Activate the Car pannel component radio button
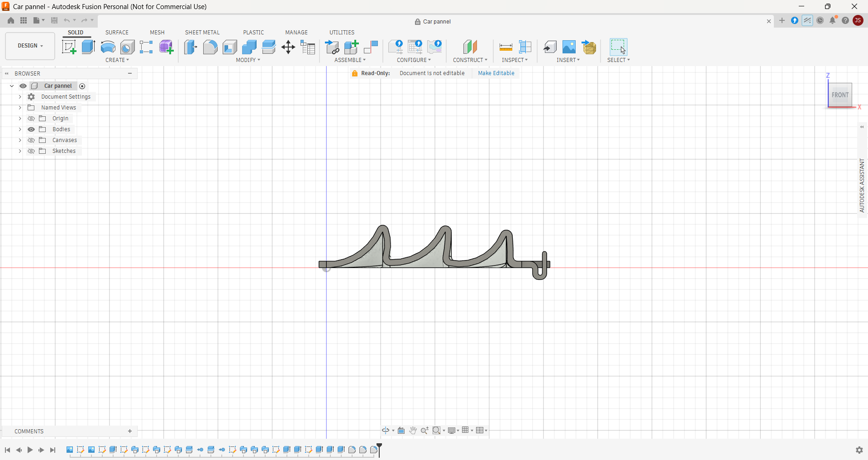Image resolution: width=868 pixels, height=460 pixels. 82,86
